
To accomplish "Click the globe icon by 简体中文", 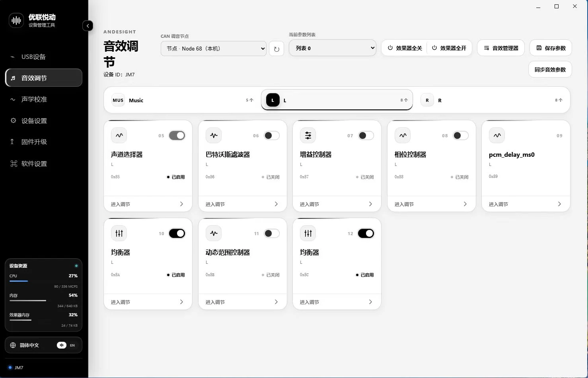I will click(x=13, y=345).
